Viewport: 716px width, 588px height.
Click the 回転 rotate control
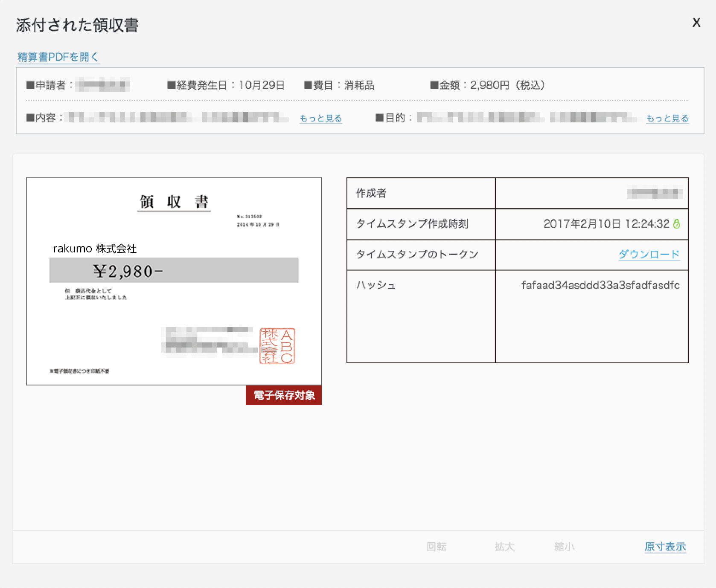tap(436, 547)
